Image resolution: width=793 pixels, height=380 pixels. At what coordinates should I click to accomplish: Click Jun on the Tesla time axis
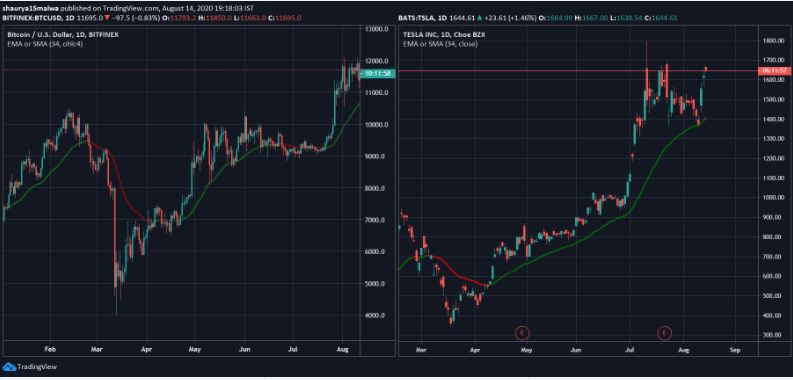tap(577, 349)
